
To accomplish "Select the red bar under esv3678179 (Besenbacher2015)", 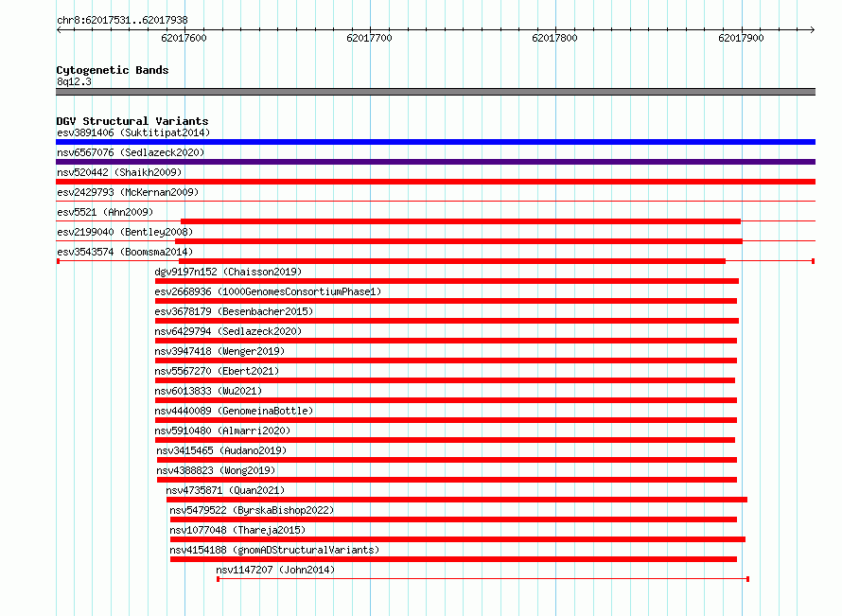I will tap(447, 321).
